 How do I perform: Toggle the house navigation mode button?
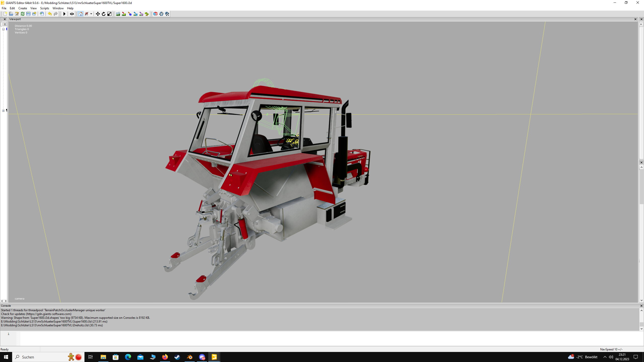pos(80,14)
